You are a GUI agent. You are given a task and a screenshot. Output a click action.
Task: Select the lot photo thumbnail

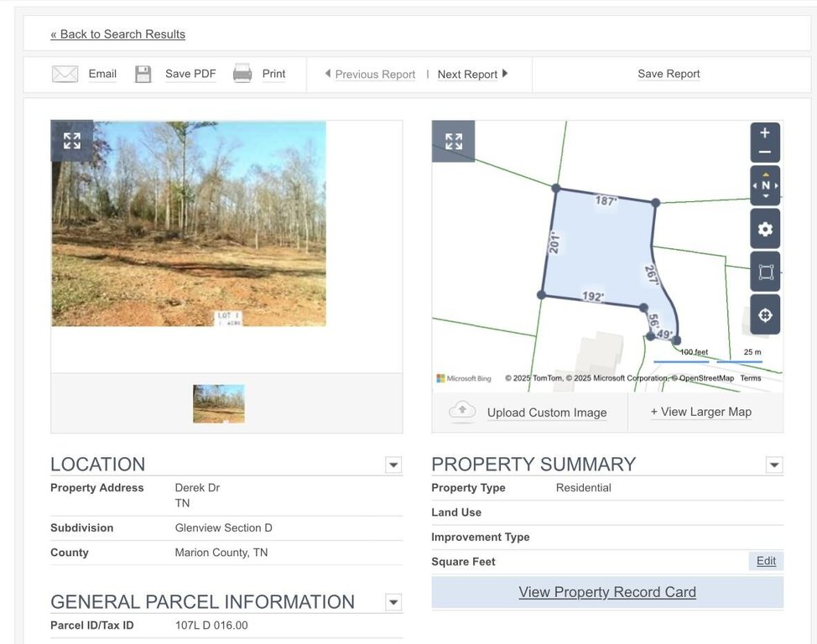(219, 403)
